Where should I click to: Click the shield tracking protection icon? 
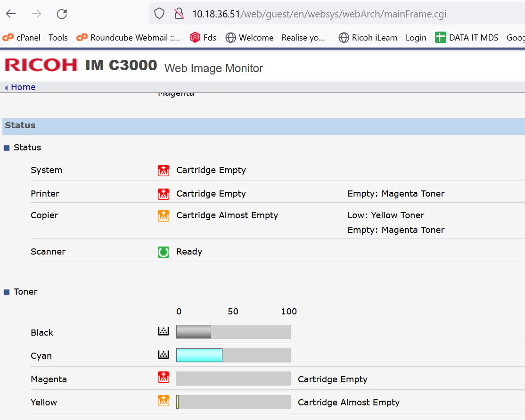coord(159,14)
